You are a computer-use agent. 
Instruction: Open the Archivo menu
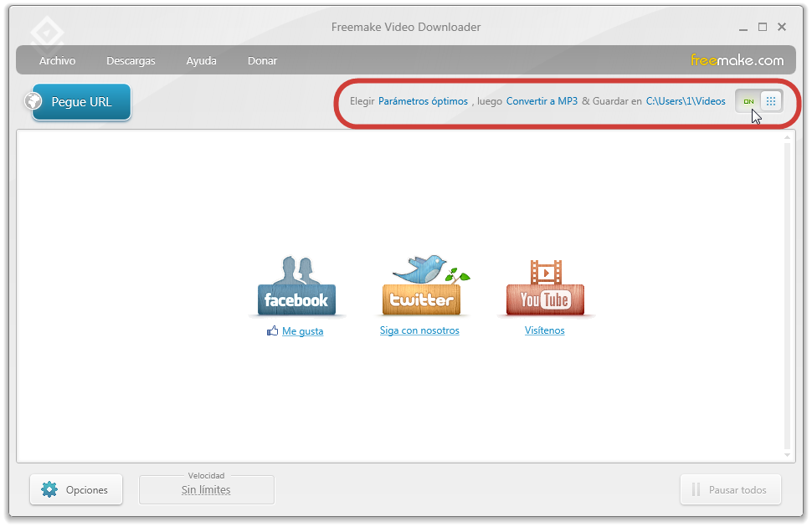click(58, 60)
